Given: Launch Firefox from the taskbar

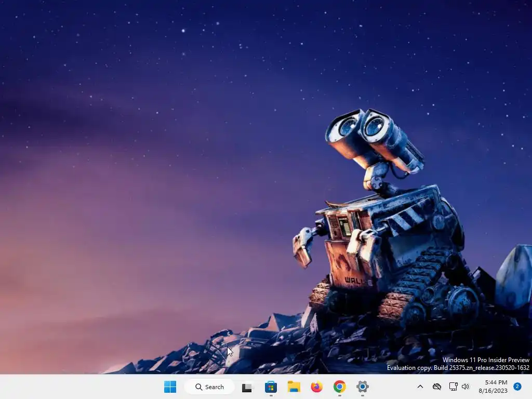Looking at the screenshot, I should [x=316, y=387].
